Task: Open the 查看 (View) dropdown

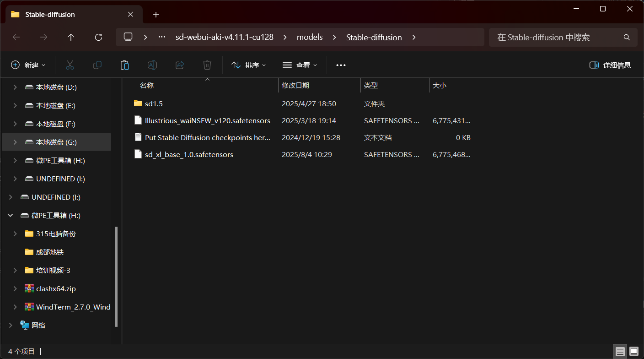Action: point(300,65)
